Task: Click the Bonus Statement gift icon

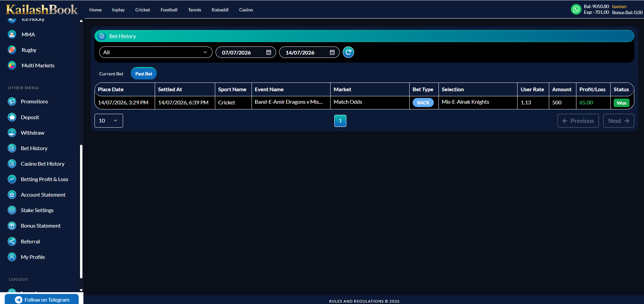Action: (12, 226)
